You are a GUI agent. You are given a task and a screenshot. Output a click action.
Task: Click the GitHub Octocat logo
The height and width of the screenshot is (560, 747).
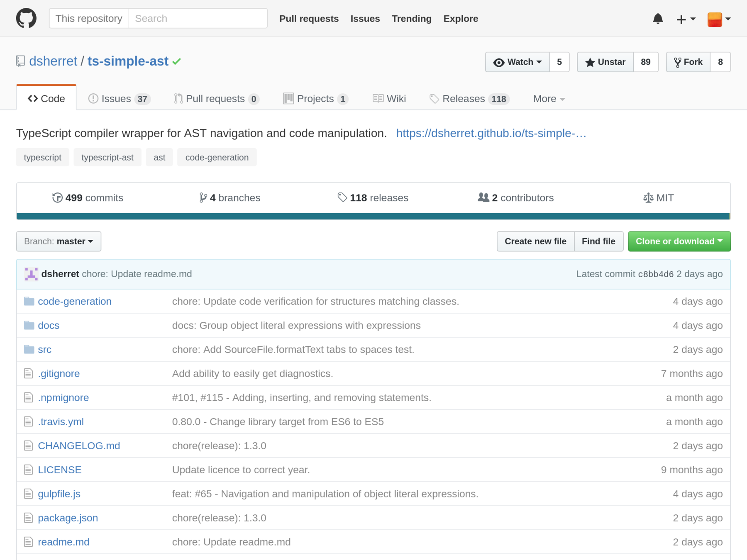point(26,19)
